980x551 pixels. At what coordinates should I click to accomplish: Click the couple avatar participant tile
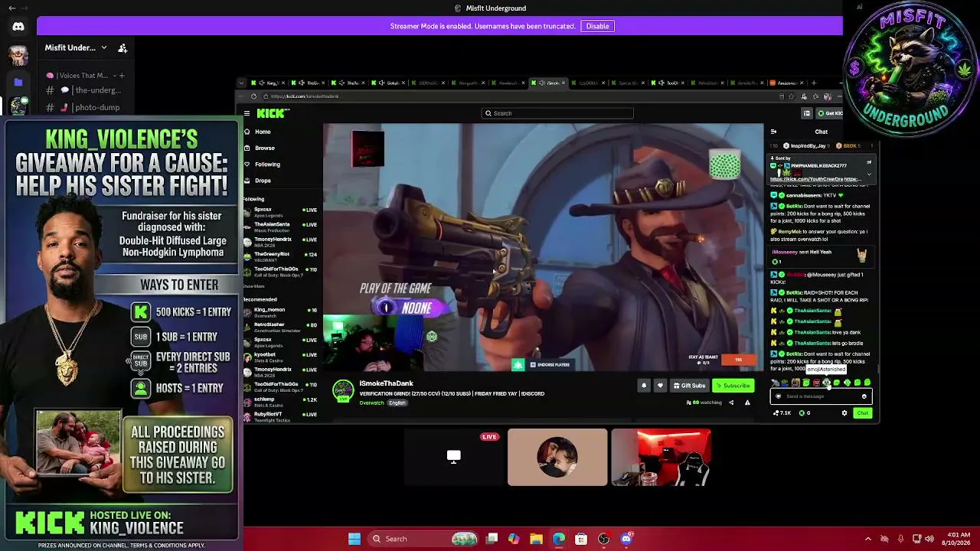click(557, 458)
